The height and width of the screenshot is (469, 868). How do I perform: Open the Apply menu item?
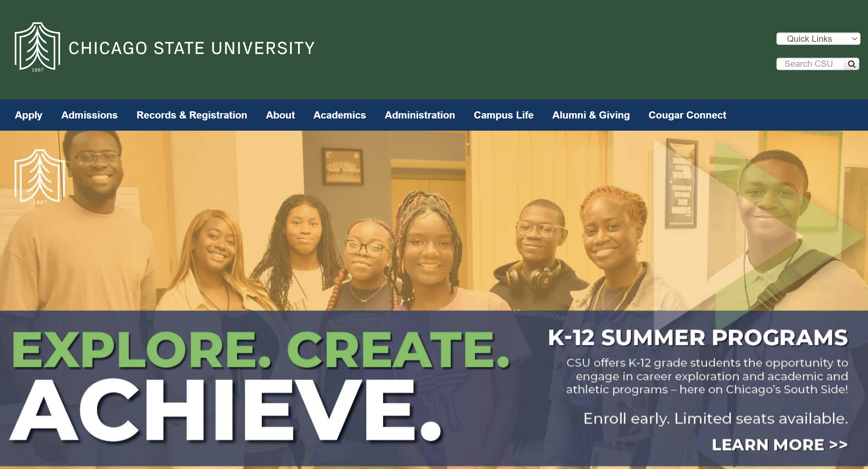point(29,115)
